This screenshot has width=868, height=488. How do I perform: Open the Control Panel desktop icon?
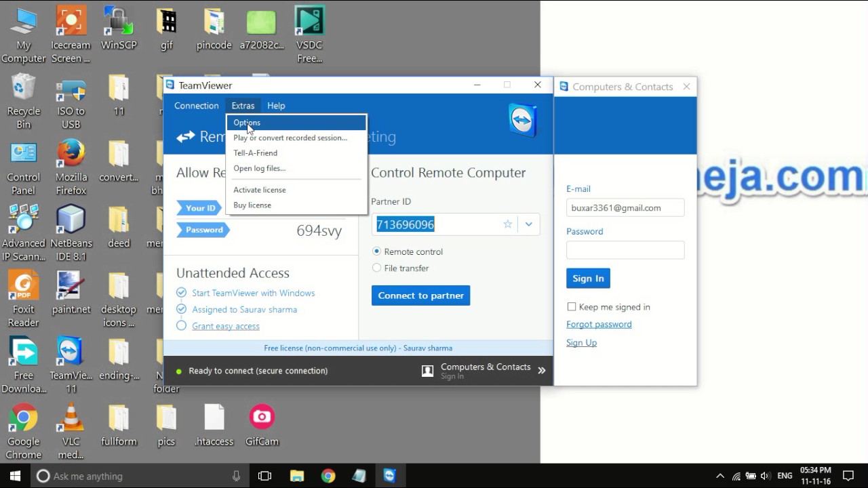24,167
